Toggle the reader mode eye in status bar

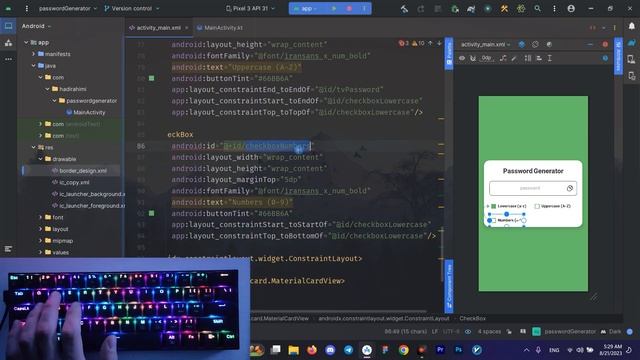point(468,332)
